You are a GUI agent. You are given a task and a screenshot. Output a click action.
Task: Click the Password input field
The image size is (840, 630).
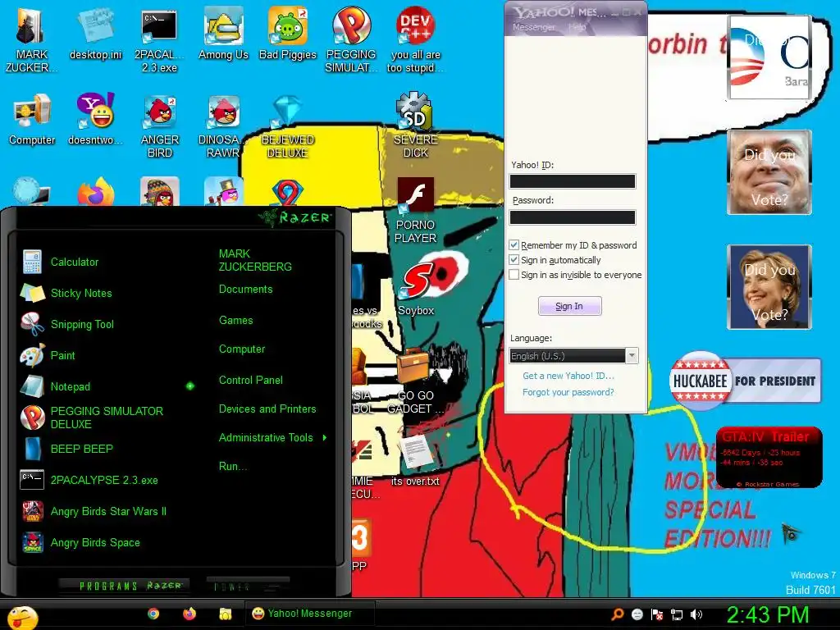[x=572, y=217]
